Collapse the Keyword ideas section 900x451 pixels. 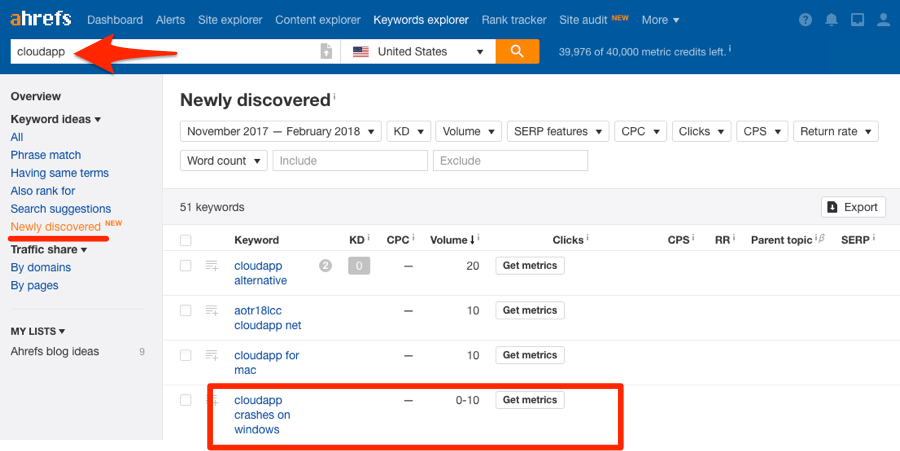point(56,119)
